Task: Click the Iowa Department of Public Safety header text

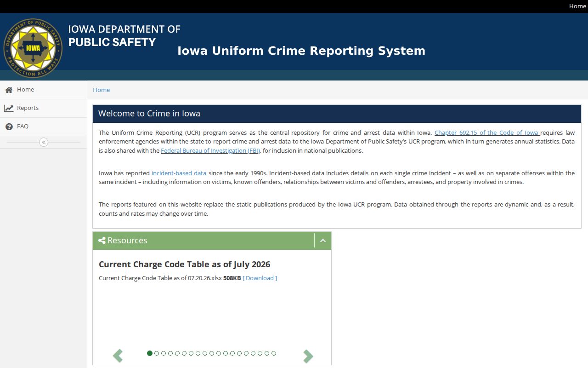Action: tap(124, 36)
